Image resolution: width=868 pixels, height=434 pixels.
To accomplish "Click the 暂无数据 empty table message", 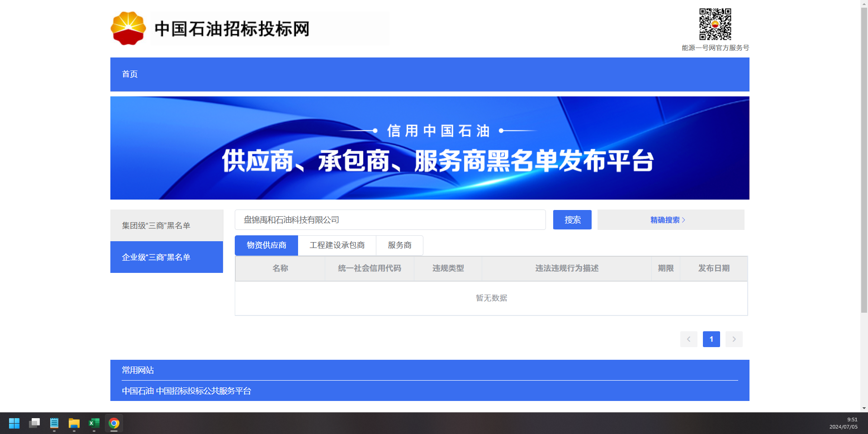I will 491,298.
